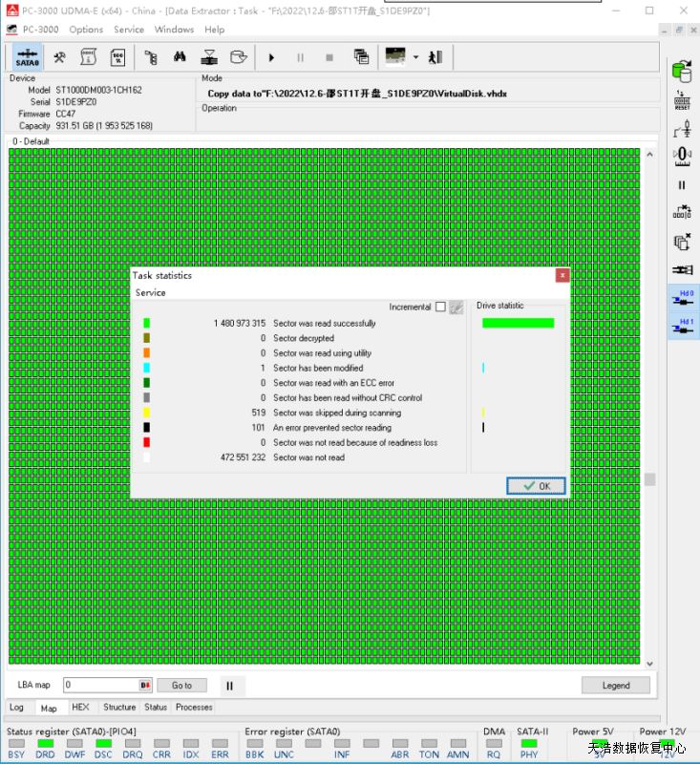Click the Go to button
The width and height of the screenshot is (700, 764).
click(x=181, y=685)
